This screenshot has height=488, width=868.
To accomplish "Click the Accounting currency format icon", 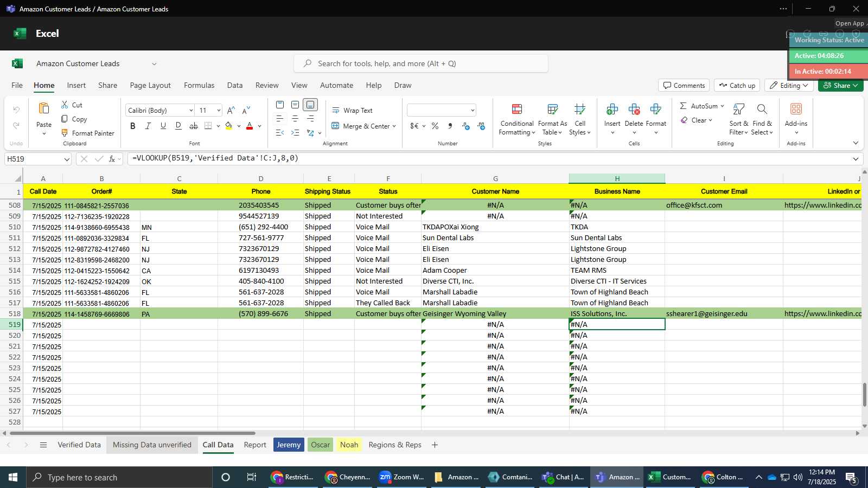I will pos(414,126).
